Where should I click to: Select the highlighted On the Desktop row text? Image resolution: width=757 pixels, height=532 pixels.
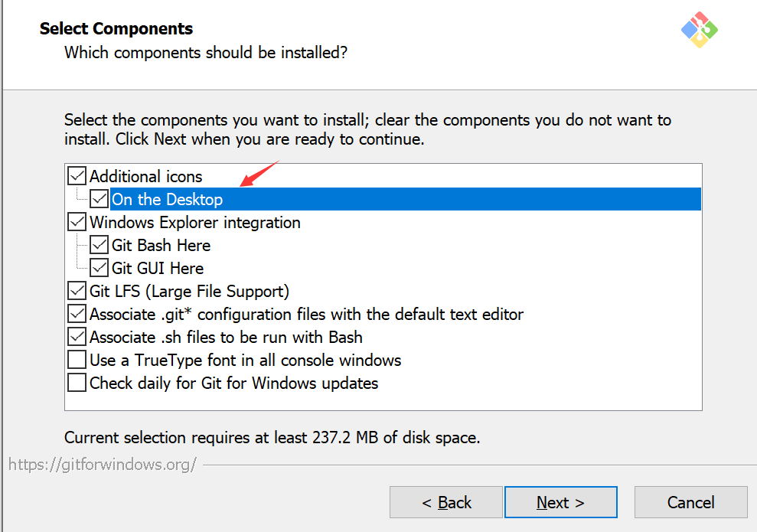click(168, 200)
